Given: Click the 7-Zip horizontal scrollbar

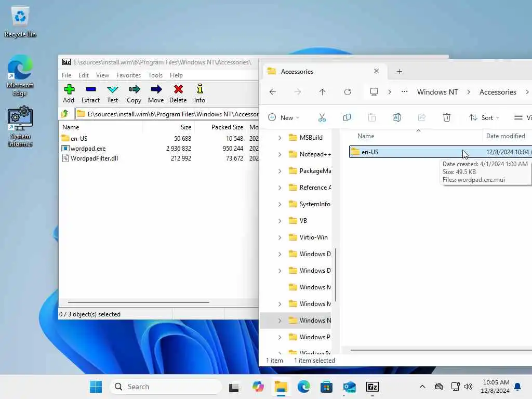Looking at the screenshot, I should click(x=138, y=302).
